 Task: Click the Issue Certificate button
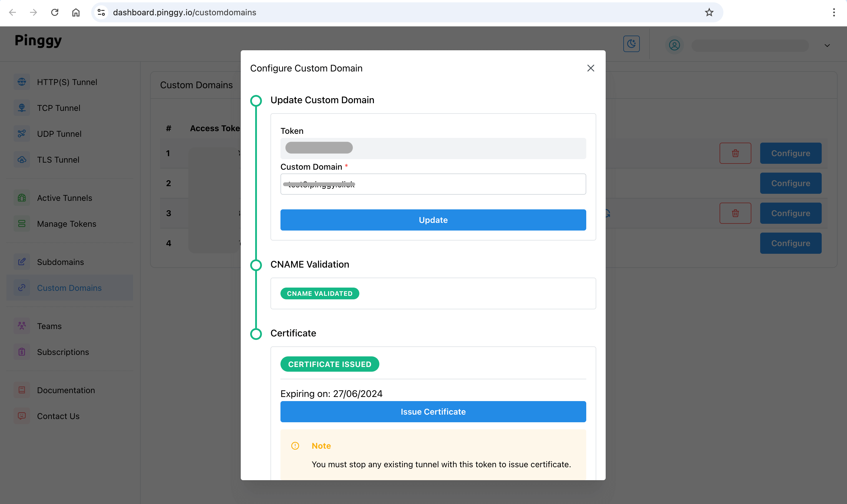point(434,412)
